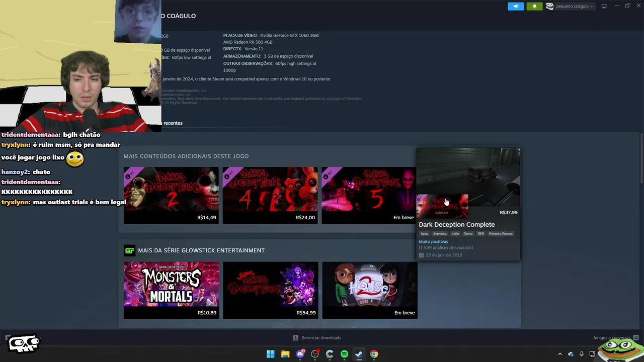
Task: Click the R$54,99 price tag
Action: 306,313
